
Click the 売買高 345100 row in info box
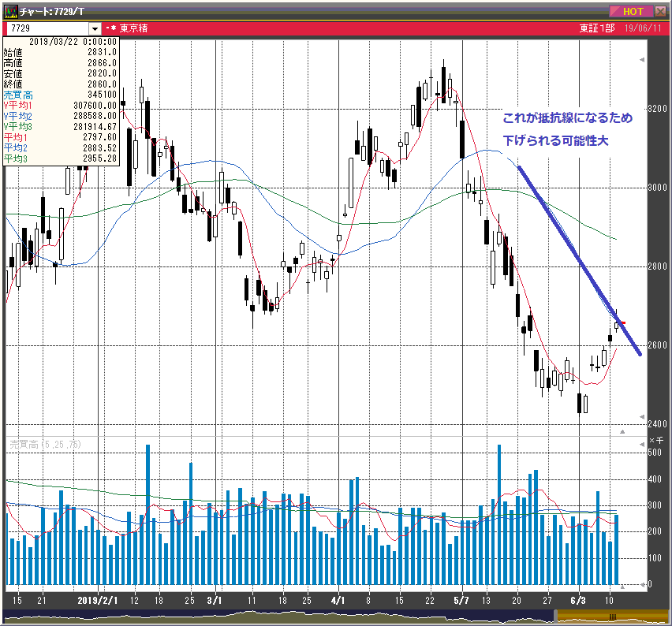61,95
